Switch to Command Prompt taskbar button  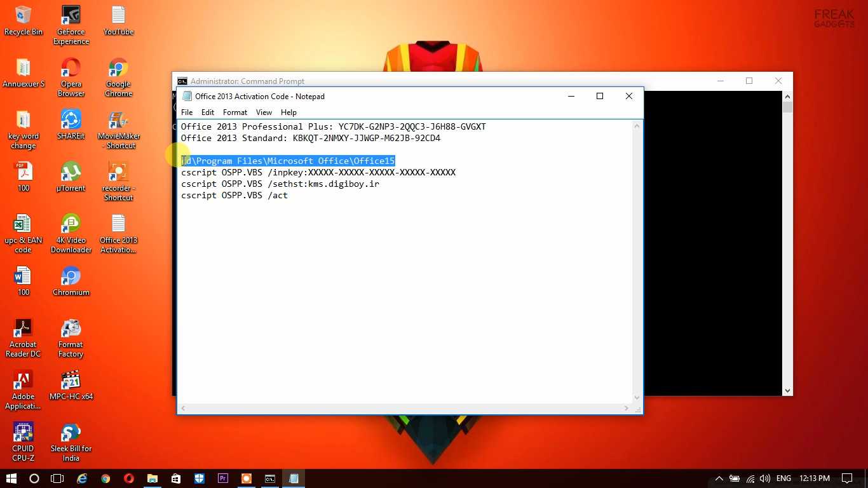click(270, 478)
